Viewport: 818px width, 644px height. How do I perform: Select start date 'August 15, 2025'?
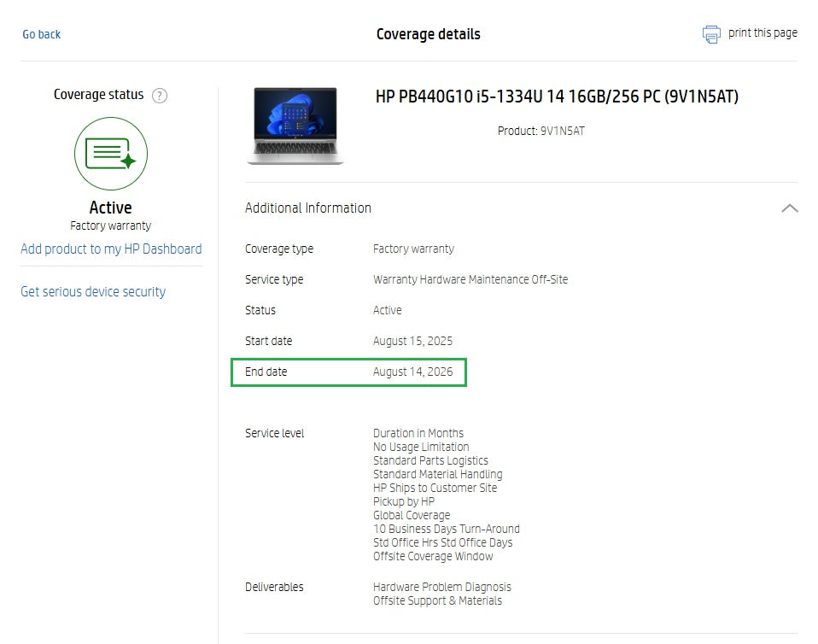(412, 341)
